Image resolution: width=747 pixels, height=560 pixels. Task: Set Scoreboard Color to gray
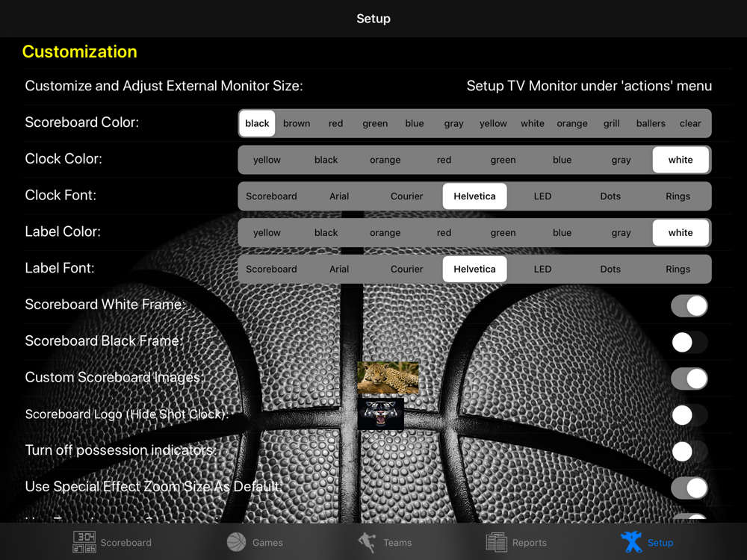coord(454,123)
